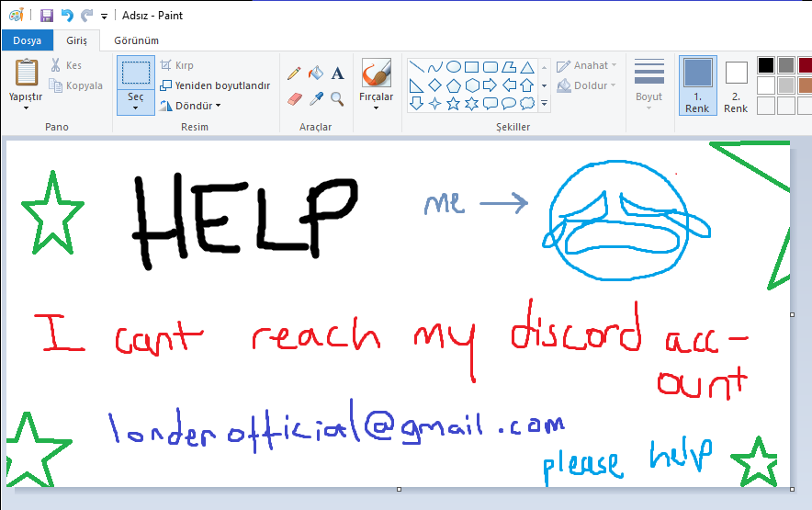Expand the Döndür rotate menu
The width and height of the screenshot is (812, 510).
point(190,106)
